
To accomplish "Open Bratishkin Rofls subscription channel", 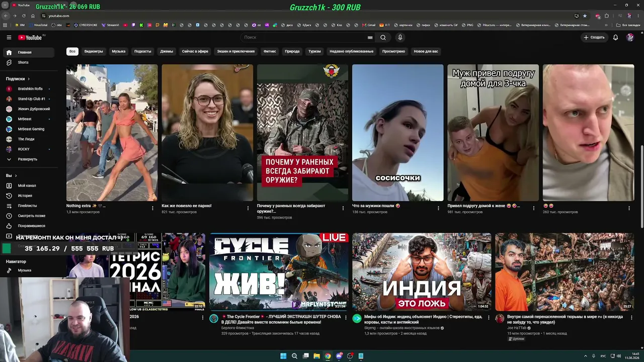I will click(30, 89).
